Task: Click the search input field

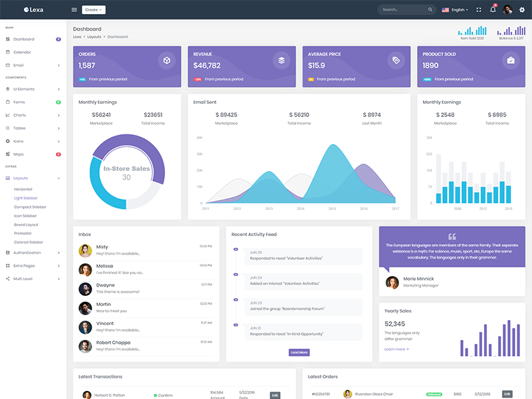Action: pyautogui.click(x=406, y=10)
